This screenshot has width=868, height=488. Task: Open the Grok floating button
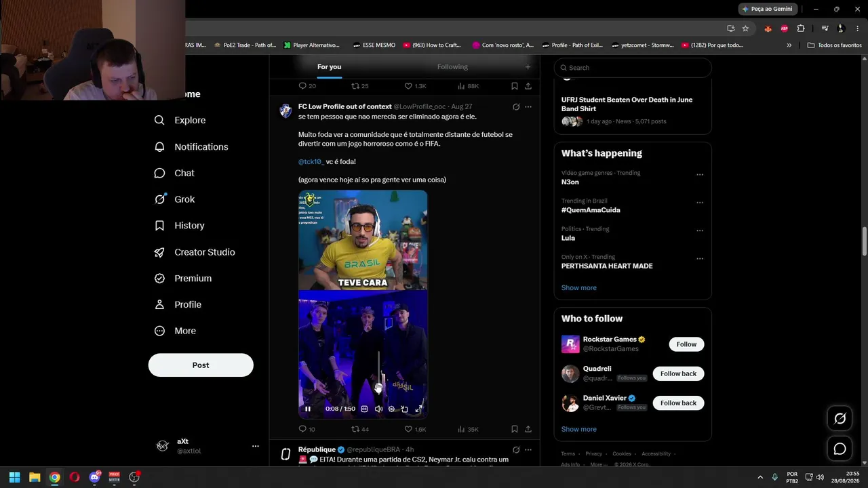tap(840, 419)
